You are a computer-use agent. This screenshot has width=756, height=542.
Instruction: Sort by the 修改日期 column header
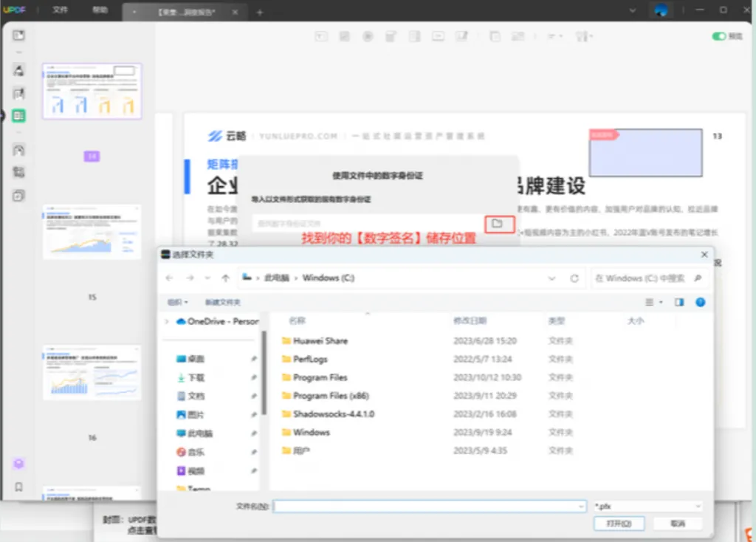click(470, 320)
